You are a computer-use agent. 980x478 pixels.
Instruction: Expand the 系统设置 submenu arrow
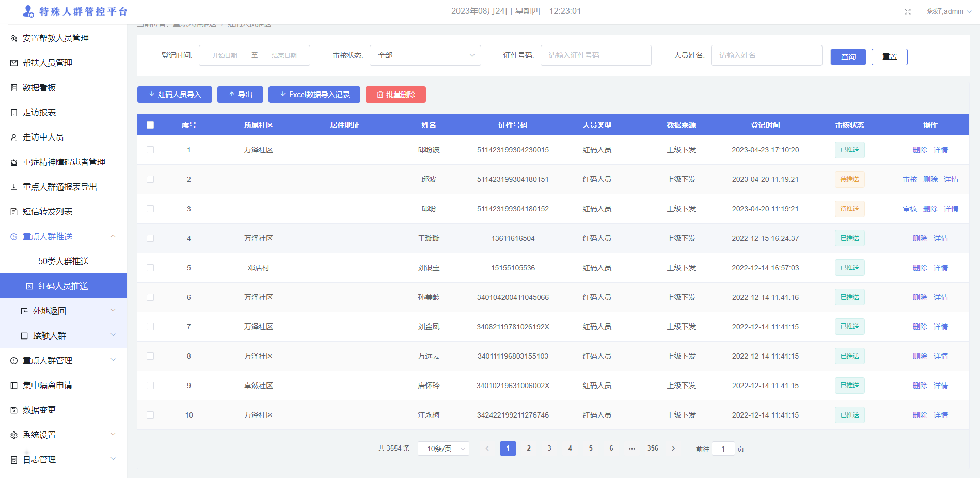point(113,435)
